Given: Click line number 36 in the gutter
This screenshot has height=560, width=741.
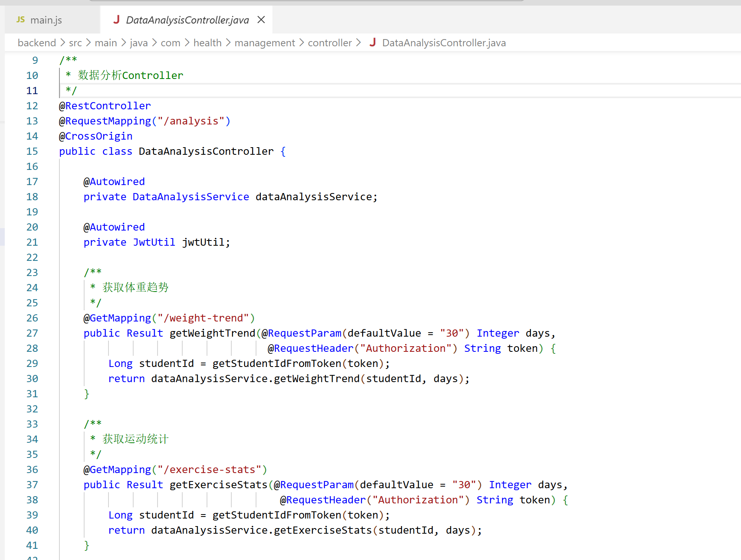Looking at the screenshot, I should 32,469.
